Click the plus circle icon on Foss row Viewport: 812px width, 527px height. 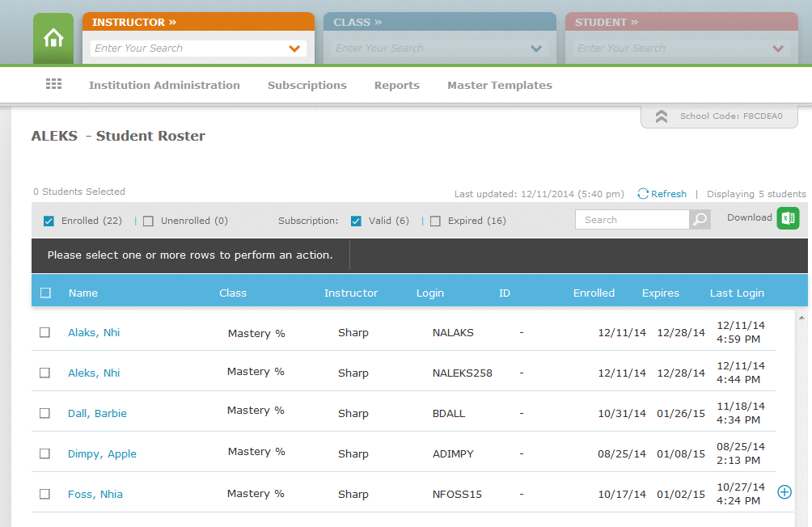click(x=785, y=491)
